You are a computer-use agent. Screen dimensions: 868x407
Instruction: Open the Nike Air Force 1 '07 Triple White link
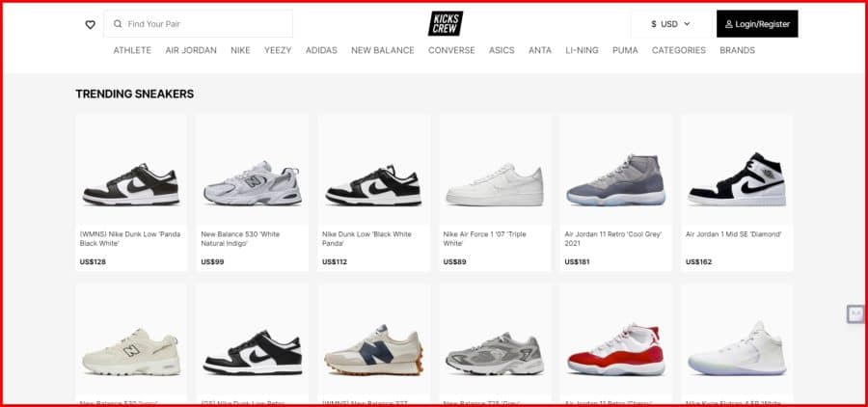pyautogui.click(x=485, y=238)
